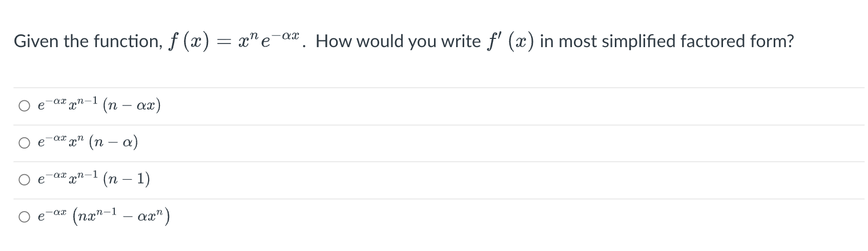Choose radio button for e^(-αx)x^n(n − α)
Image resolution: width=868 pixels, height=251 pixels.
[x=25, y=143]
